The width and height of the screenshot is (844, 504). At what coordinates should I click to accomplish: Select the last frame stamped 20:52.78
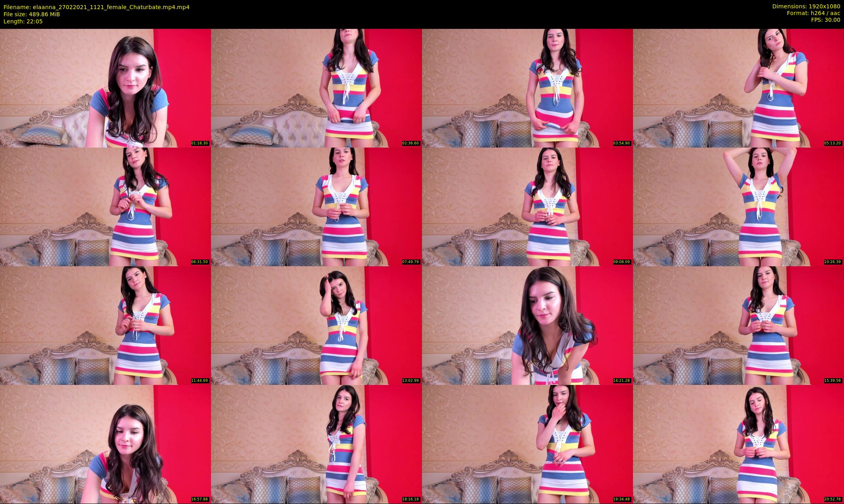[x=738, y=444]
